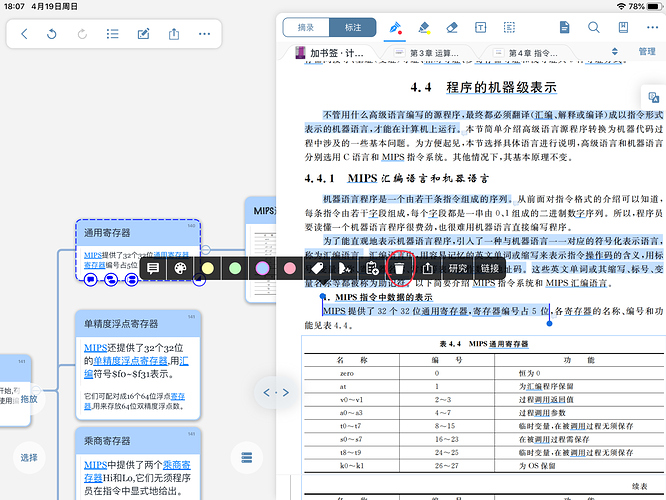This screenshot has height=500, width=666.
Task: Choose the yellow highlight color
Action: pyautogui.click(x=208, y=268)
